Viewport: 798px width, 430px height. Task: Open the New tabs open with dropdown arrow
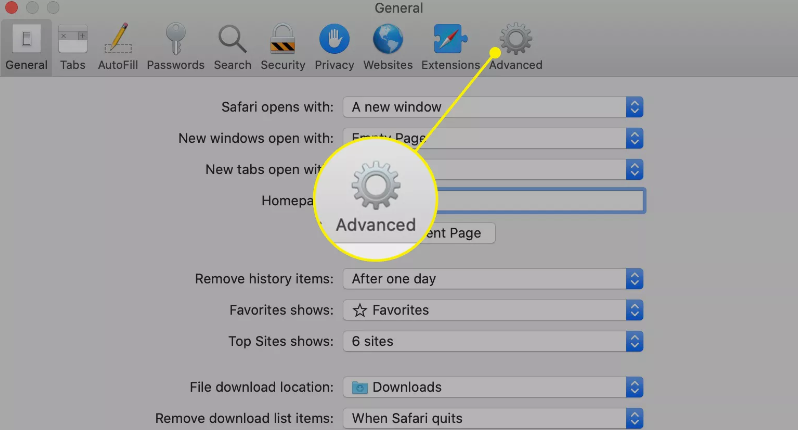(635, 169)
